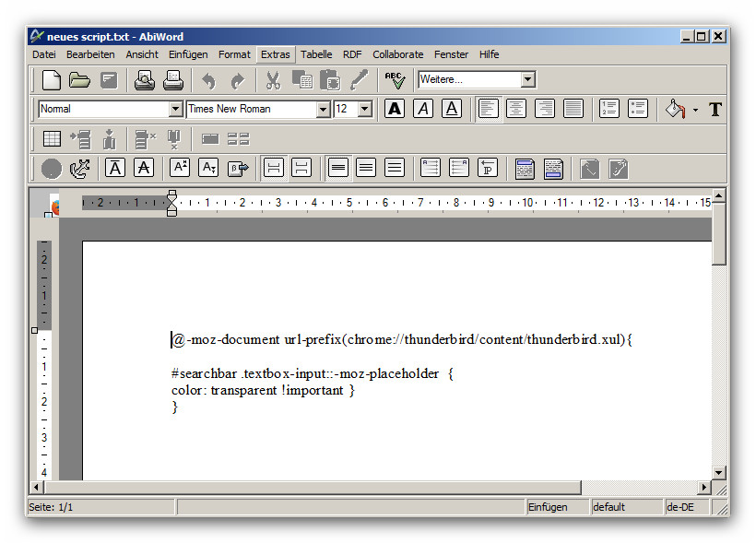Apply a numbered list to the paragraph
The height and width of the screenshot is (543, 756).
608,109
